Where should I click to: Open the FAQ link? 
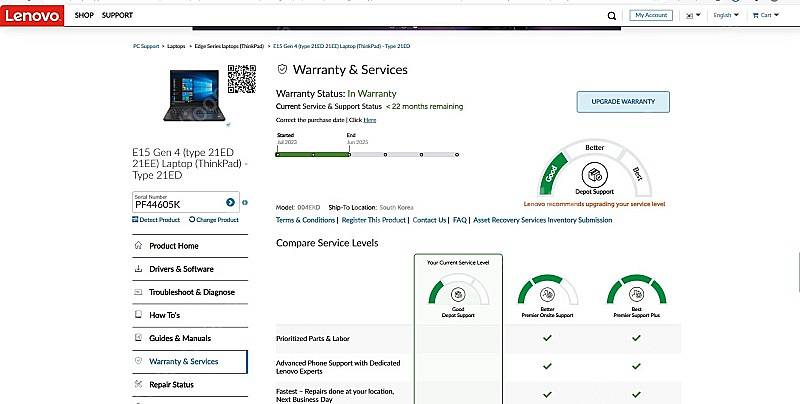460,220
